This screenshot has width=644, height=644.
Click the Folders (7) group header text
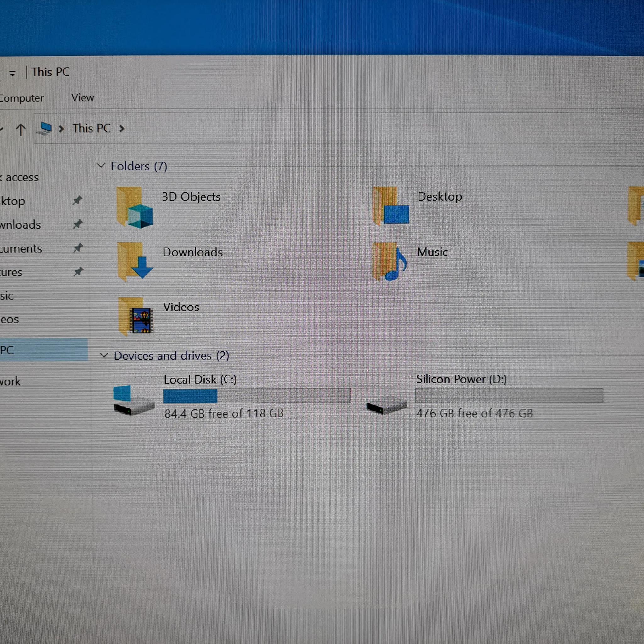(139, 166)
